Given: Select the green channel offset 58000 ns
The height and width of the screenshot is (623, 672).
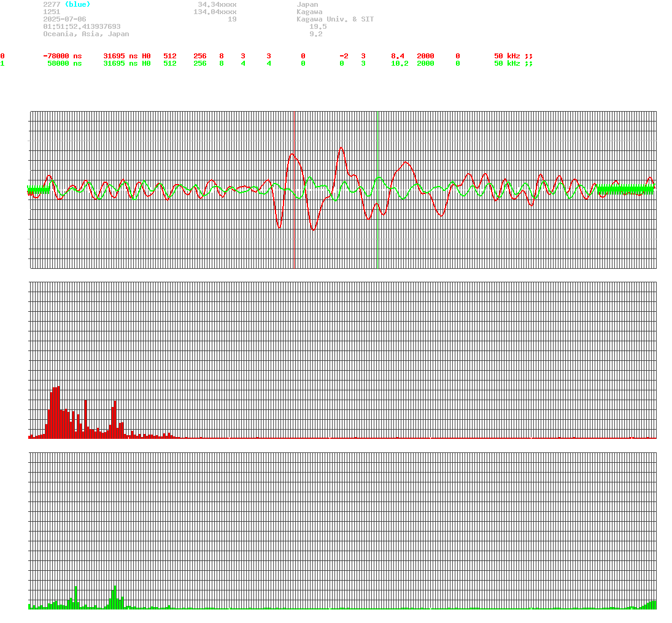Looking at the screenshot, I should [64, 63].
